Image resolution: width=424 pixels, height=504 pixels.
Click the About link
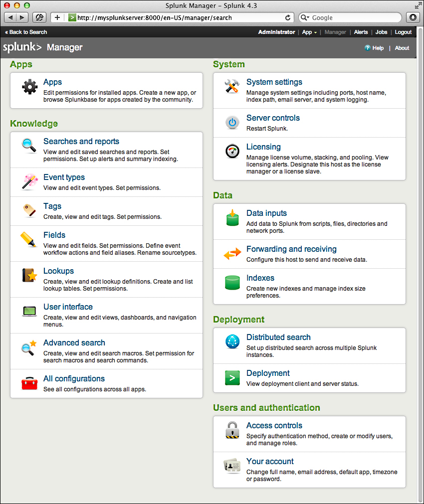402,48
